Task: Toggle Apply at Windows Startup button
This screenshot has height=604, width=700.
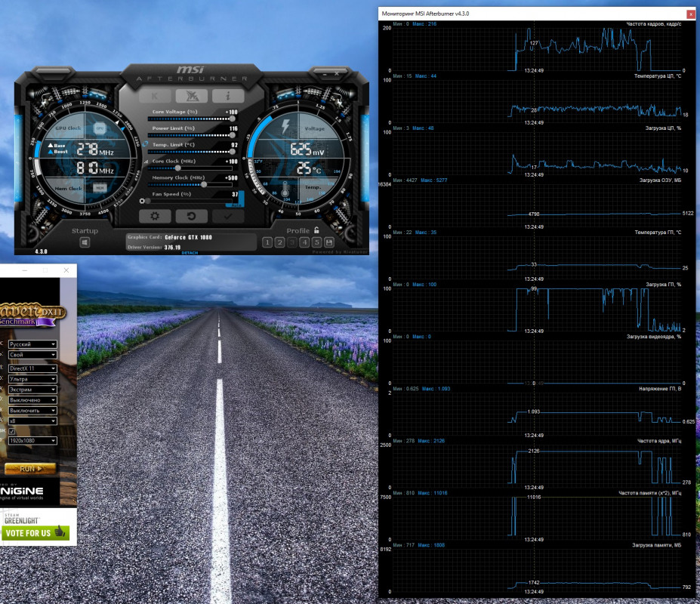Action: click(x=85, y=242)
